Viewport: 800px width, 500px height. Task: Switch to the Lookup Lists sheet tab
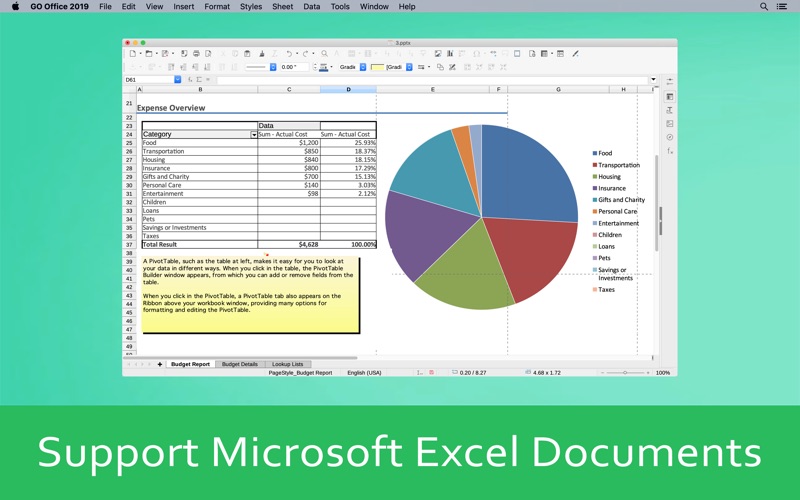[x=287, y=364]
